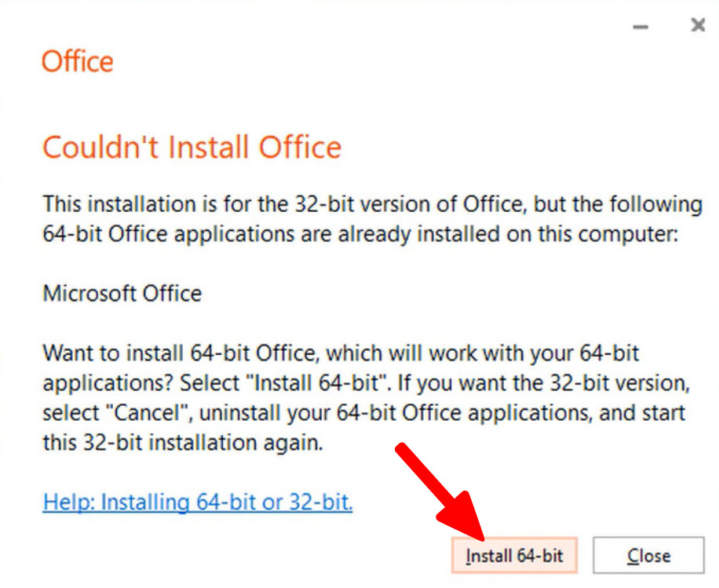Minimize the Office installer window
This screenshot has height=588, width=719.
tap(641, 27)
